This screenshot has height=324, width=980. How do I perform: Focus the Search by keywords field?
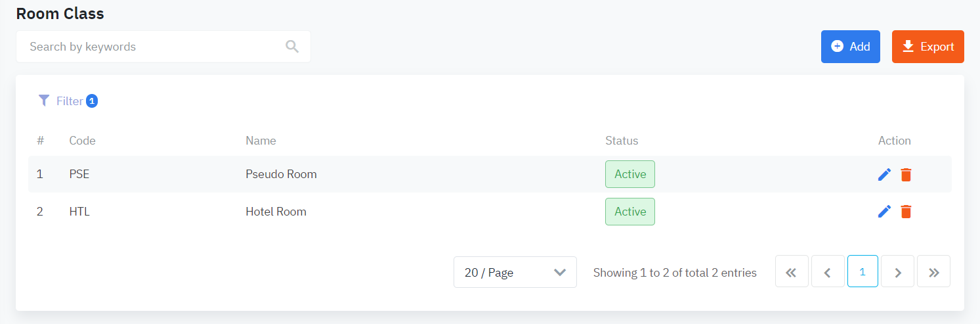[154, 47]
